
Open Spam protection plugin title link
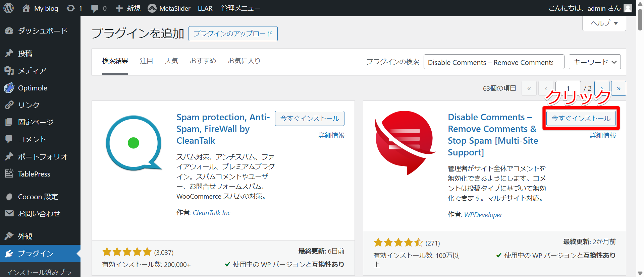coord(223,129)
